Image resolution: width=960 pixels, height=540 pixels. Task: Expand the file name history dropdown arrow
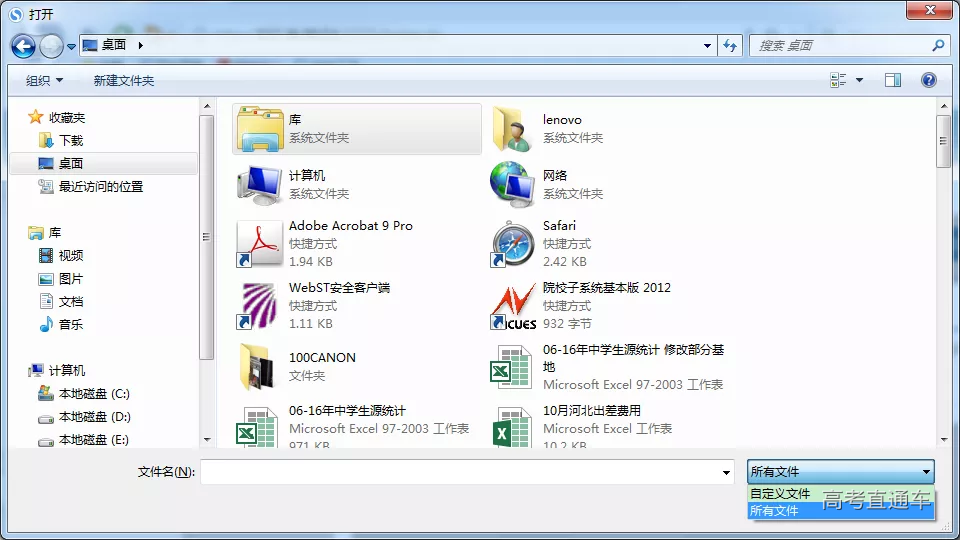pos(726,472)
